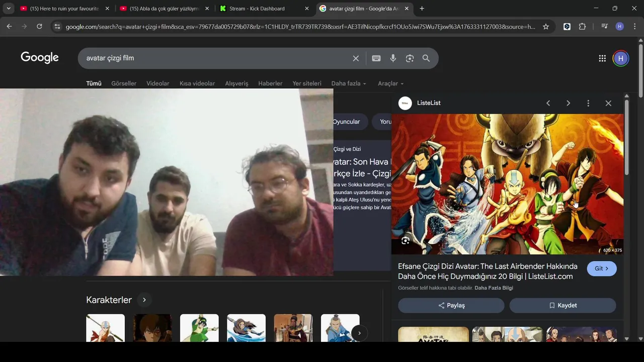
Task: Select the Katara character thumbnail
Action: pyautogui.click(x=247, y=328)
